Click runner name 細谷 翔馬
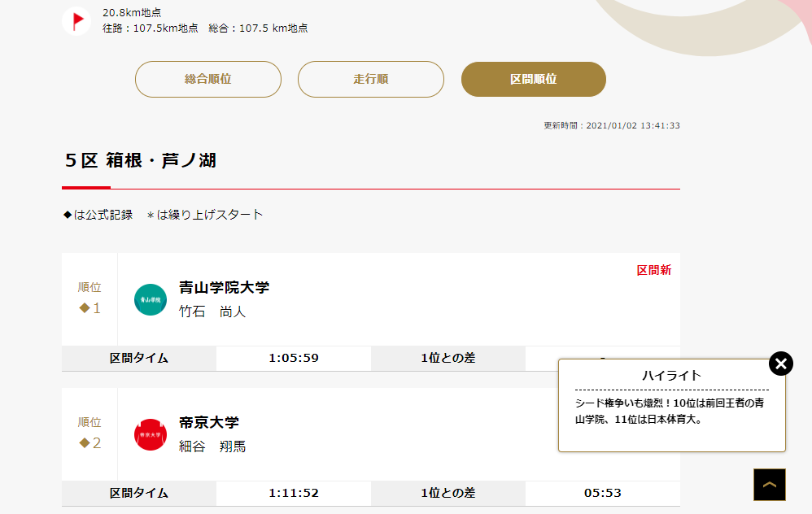812x514 pixels. coord(212,446)
